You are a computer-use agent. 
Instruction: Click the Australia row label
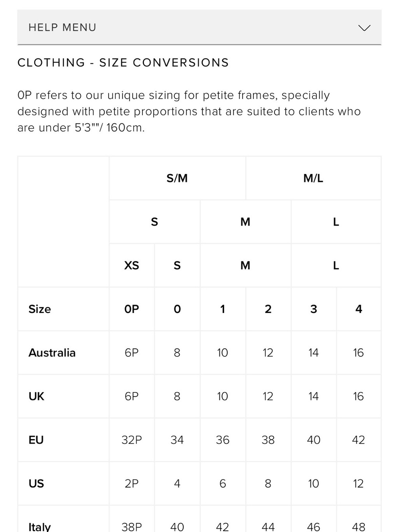click(52, 353)
